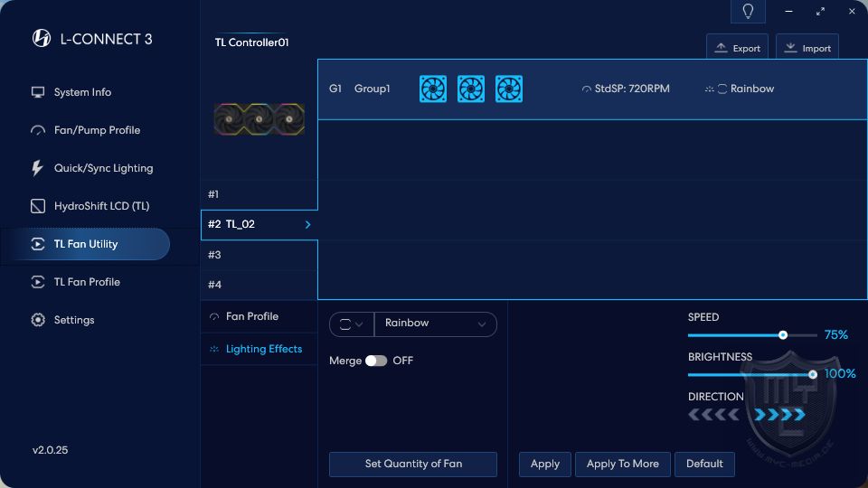
Task: Click the Rainbow label in the Group1 row
Action: coord(752,89)
